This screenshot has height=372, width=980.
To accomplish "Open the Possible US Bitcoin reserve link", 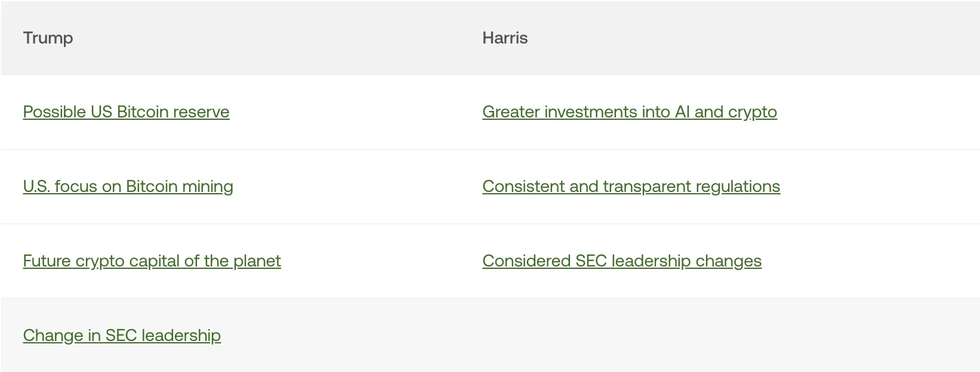I will click(126, 112).
